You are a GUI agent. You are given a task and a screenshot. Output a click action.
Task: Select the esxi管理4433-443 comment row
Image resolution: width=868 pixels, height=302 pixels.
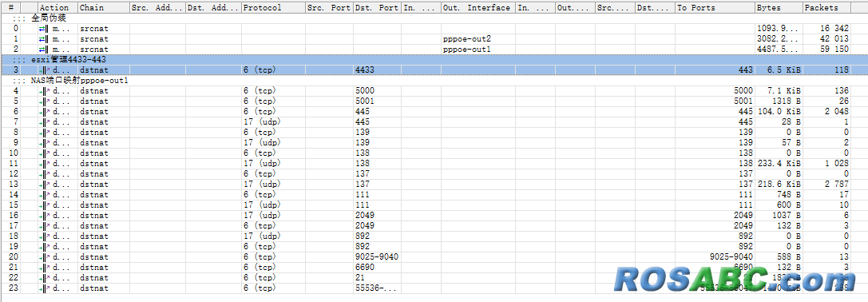pyautogui.click(x=434, y=60)
